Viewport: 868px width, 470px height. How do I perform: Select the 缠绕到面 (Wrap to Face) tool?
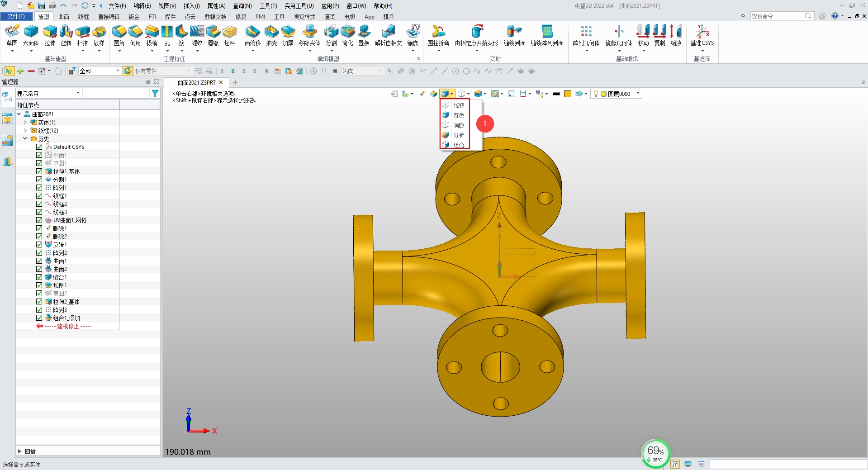(514, 37)
